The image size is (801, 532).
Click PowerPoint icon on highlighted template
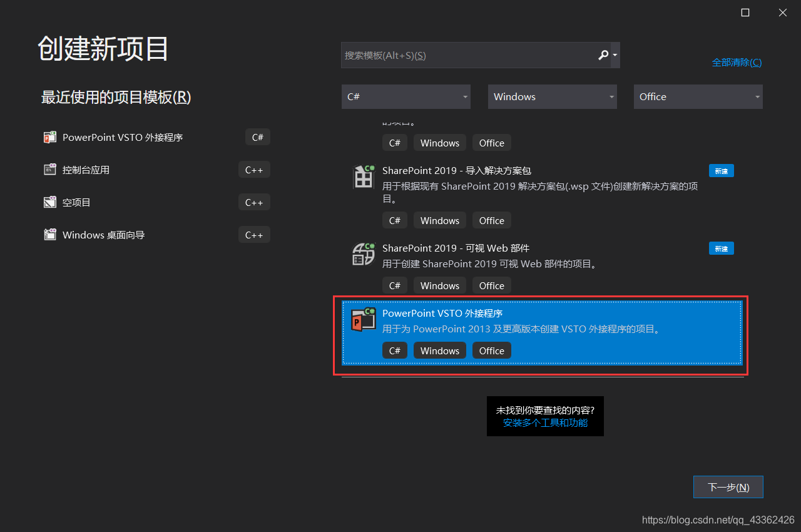[x=364, y=320]
